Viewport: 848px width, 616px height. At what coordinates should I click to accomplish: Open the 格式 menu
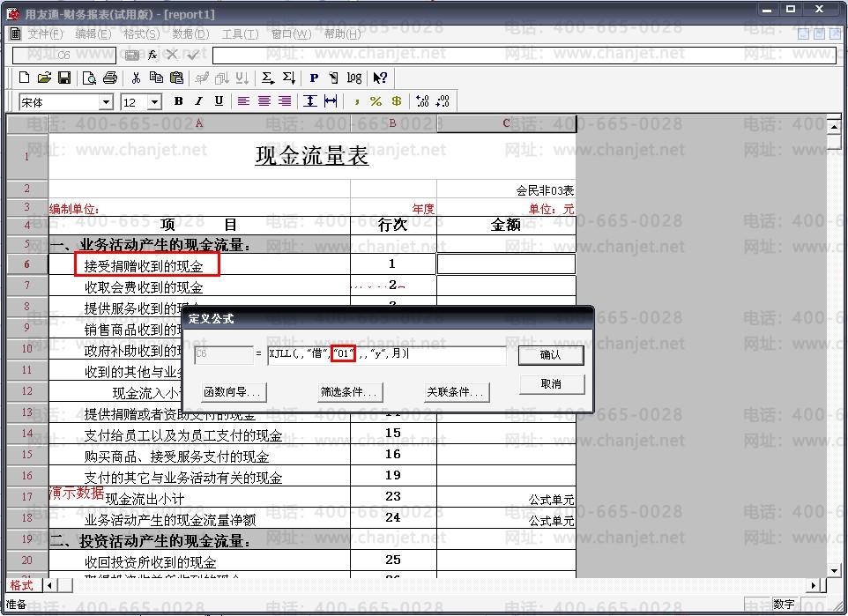click(x=142, y=34)
